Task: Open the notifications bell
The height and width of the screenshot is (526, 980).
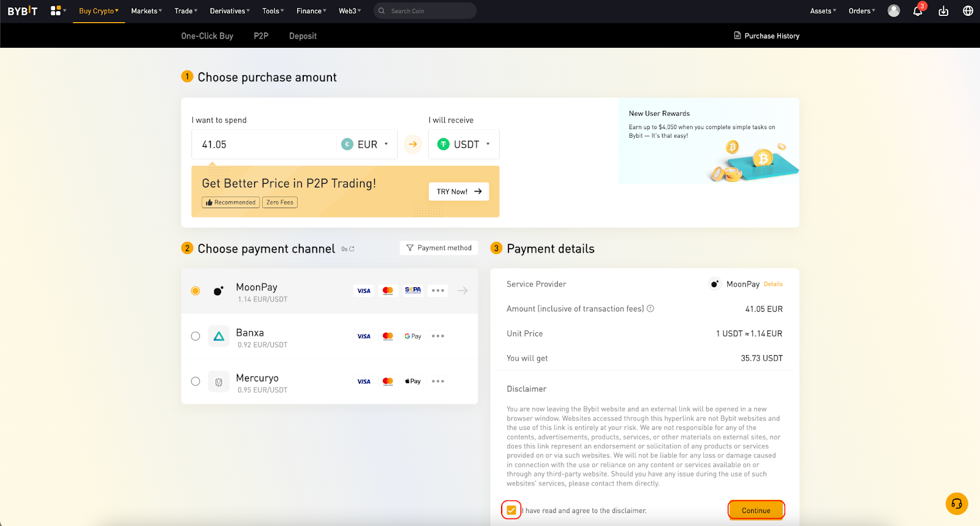Action: click(918, 11)
